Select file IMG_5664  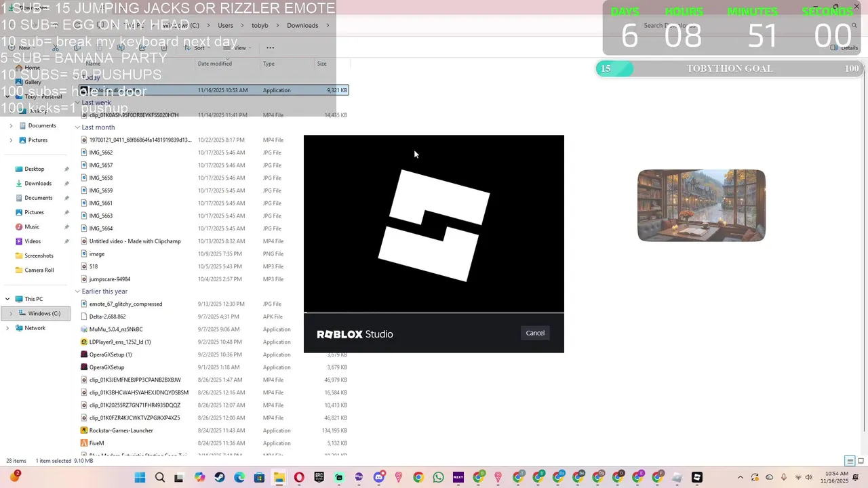(x=101, y=228)
